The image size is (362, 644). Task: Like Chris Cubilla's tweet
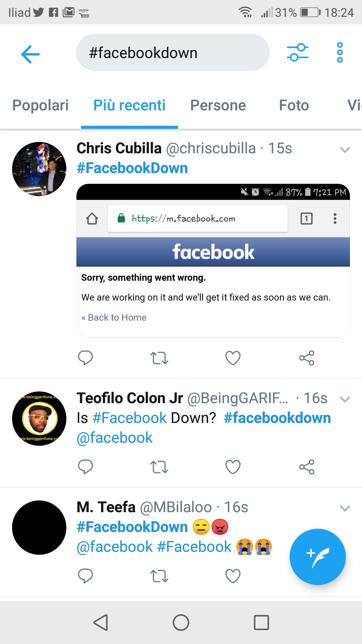point(233,358)
